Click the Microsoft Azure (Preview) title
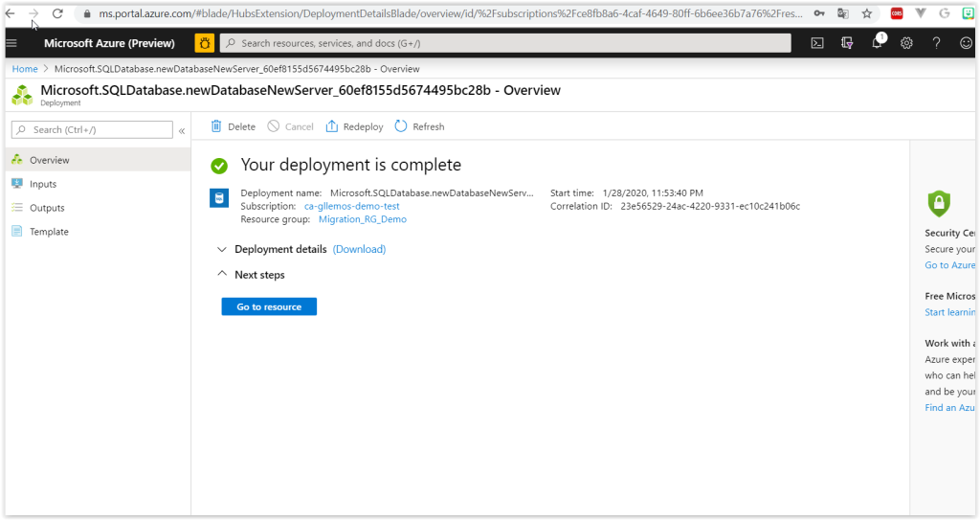Screen dimensions: 980x520 109,43
